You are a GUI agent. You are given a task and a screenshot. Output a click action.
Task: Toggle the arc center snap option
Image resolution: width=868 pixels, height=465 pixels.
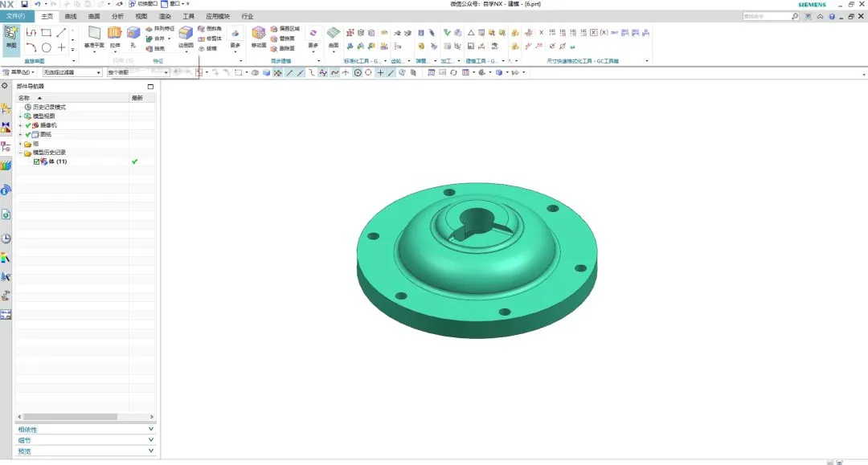358,72
